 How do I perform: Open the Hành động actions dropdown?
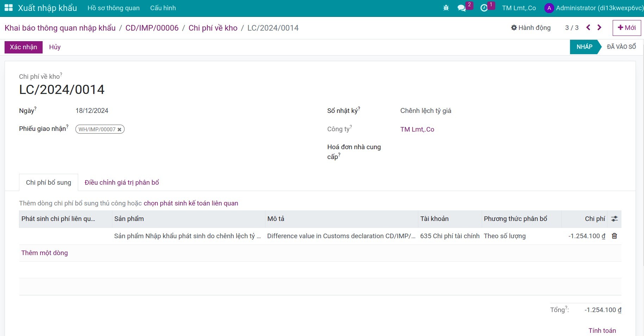[531, 27]
